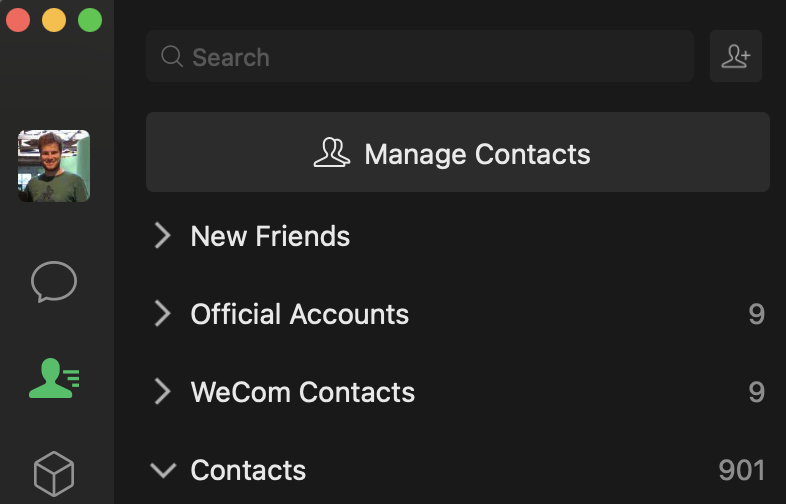This screenshot has height=504, width=786.
Task: Select the WeCom Contacts row label
Action: click(302, 392)
